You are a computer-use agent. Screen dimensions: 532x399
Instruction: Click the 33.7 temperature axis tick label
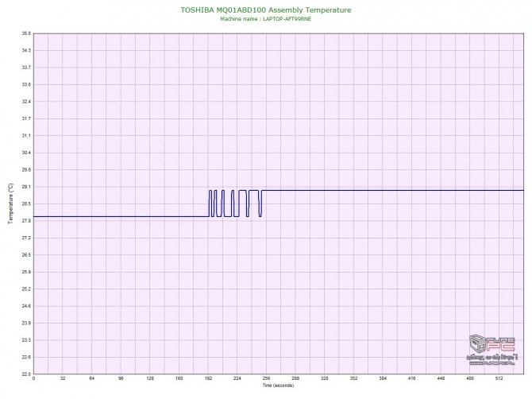pos(26,68)
